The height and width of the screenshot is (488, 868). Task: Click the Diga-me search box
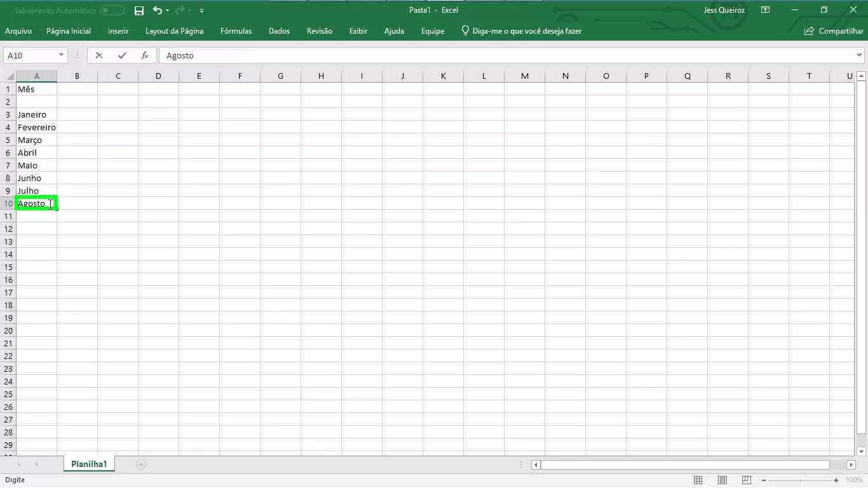(521, 31)
